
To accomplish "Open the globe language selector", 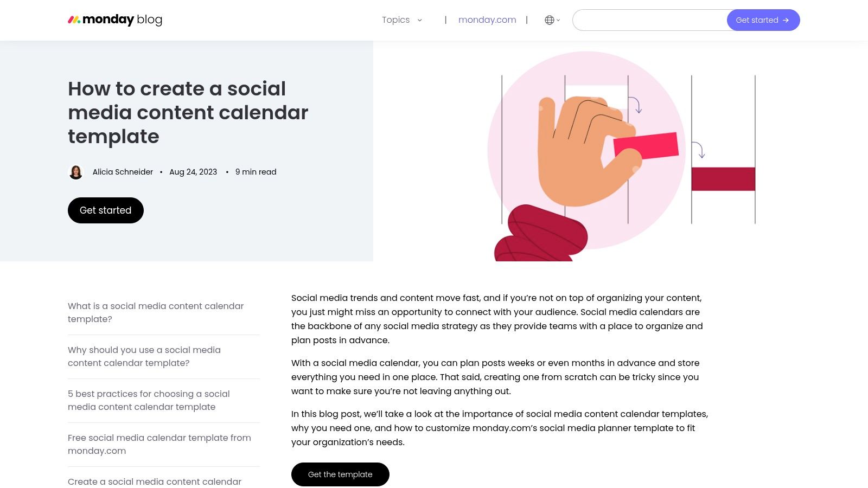I will 550,20.
